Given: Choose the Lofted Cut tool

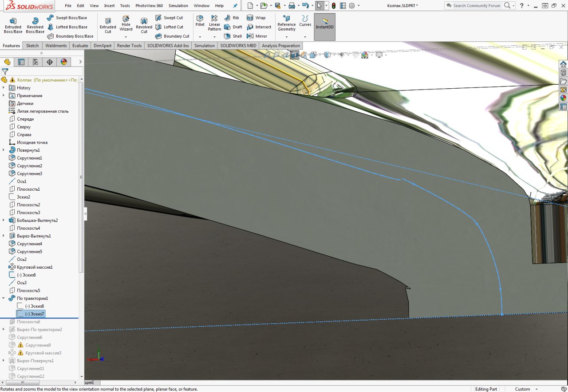Looking at the screenshot, I should (x=169, y=27).
